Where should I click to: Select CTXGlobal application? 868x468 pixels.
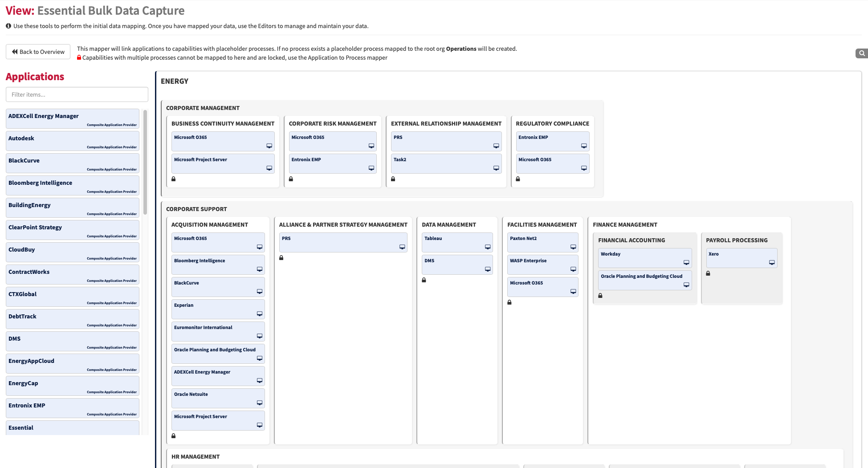[73, 297]
